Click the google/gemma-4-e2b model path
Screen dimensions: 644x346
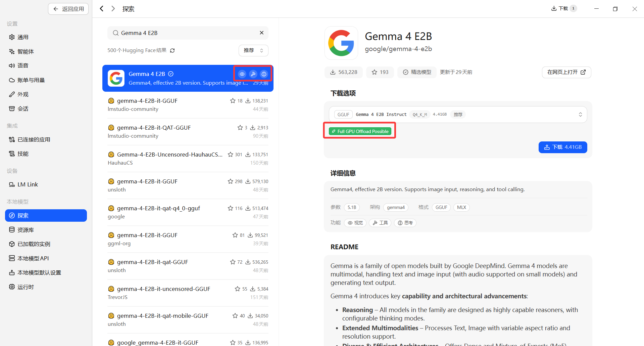tap(398, 49)
